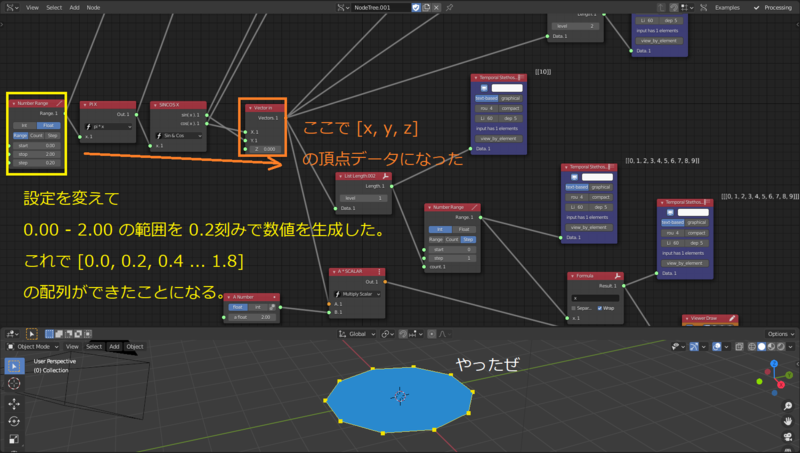Screen dimensions: 800x453
Task: Open the node editor's editor type menu
Action: 12,8
